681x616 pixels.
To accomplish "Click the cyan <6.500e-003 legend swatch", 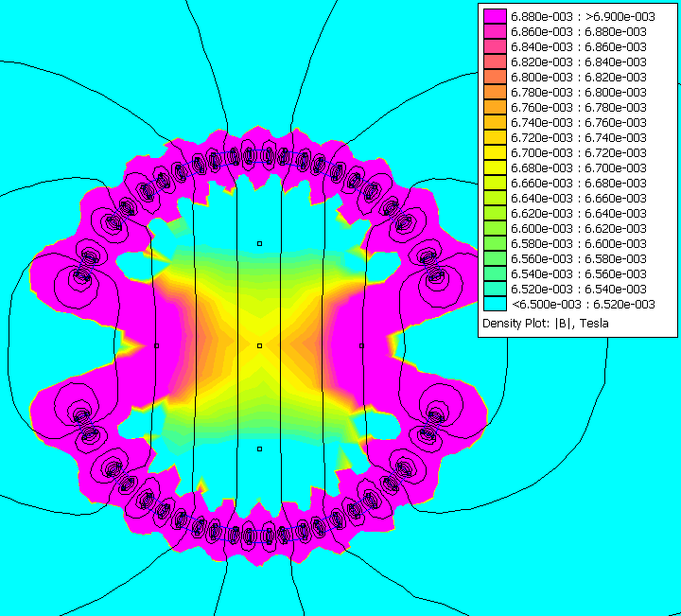I will [x=494, y=304].
